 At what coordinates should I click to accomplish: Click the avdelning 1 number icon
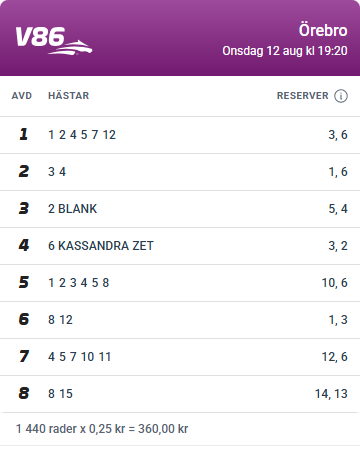23,134
